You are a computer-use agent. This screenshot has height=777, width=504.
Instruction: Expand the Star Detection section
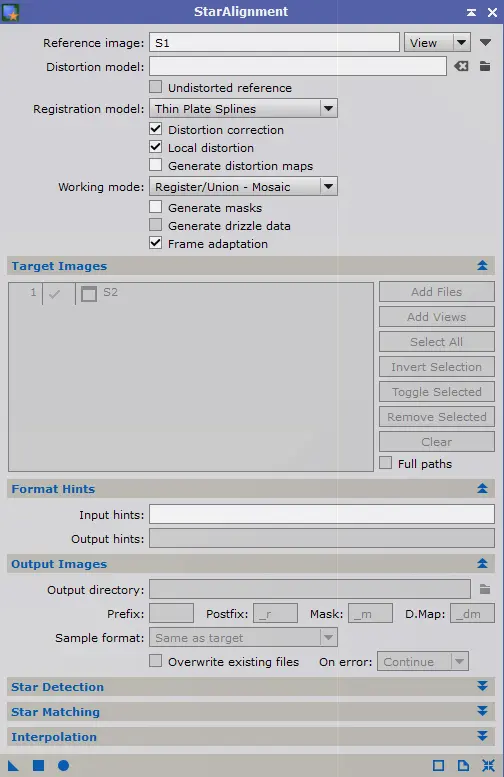(x=482, y=686)
